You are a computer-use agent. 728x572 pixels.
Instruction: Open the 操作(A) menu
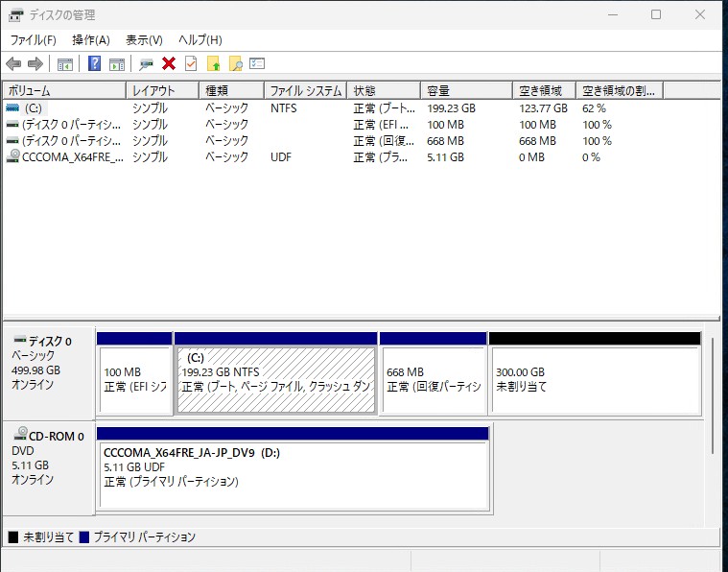pyautogui.click(x=91, y=40)
